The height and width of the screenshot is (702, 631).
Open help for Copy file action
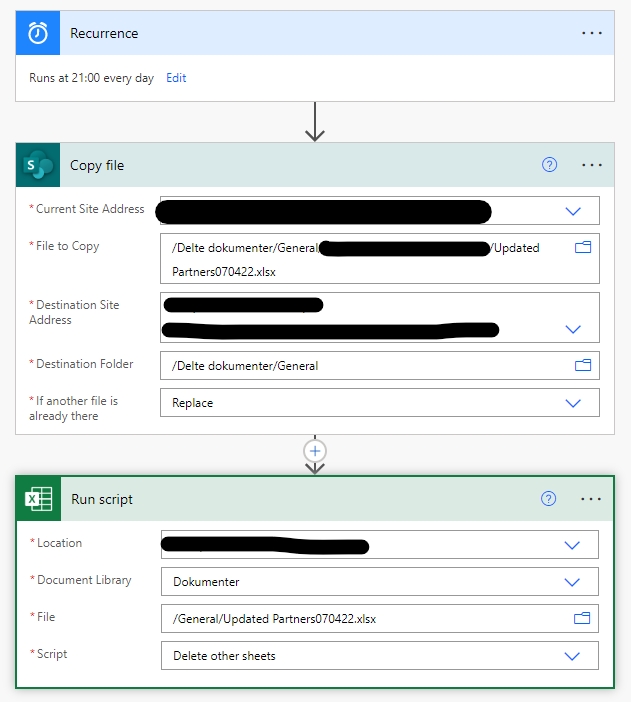(x=549, y=165)
